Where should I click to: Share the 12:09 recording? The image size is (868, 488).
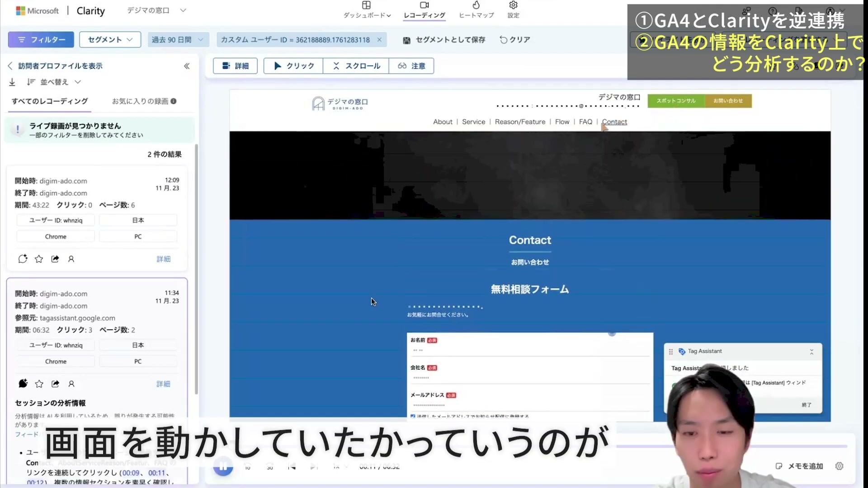point(55,259)
